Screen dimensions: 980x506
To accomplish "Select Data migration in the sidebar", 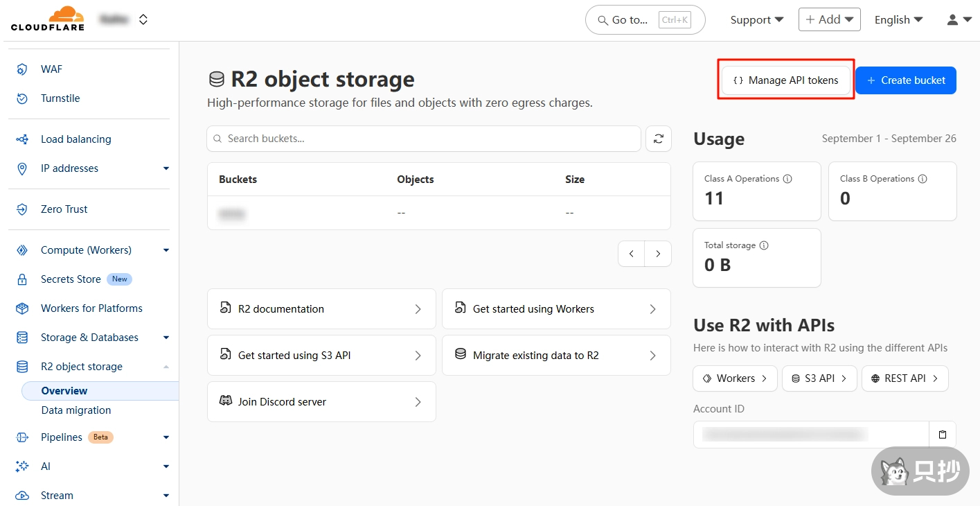I will tap(76, 410).
